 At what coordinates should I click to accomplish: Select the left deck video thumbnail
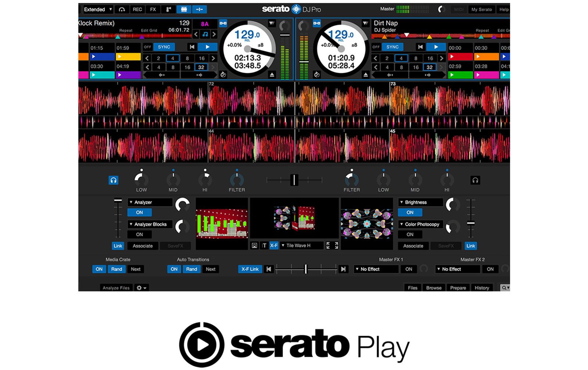coord(222,224)
